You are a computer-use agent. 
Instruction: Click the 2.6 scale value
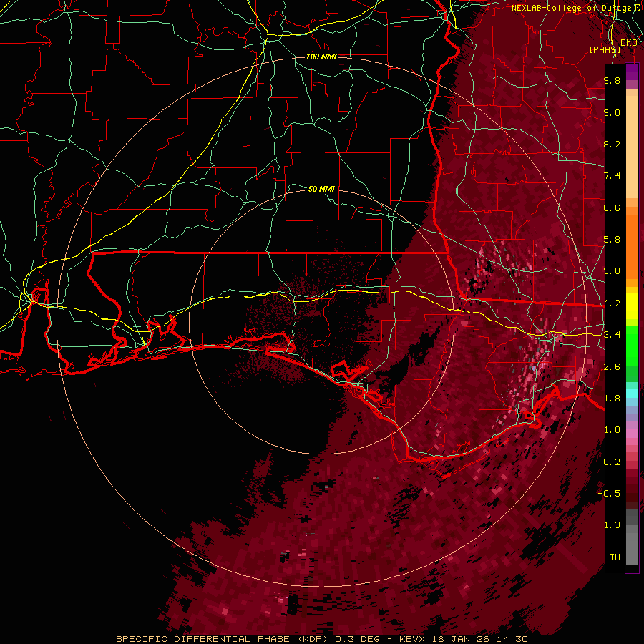click(x=612, y=366)
